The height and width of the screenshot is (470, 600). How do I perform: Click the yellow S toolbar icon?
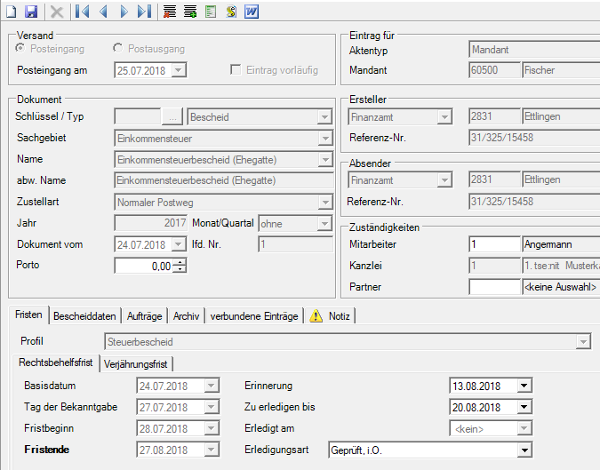click(x=231, y=11)
